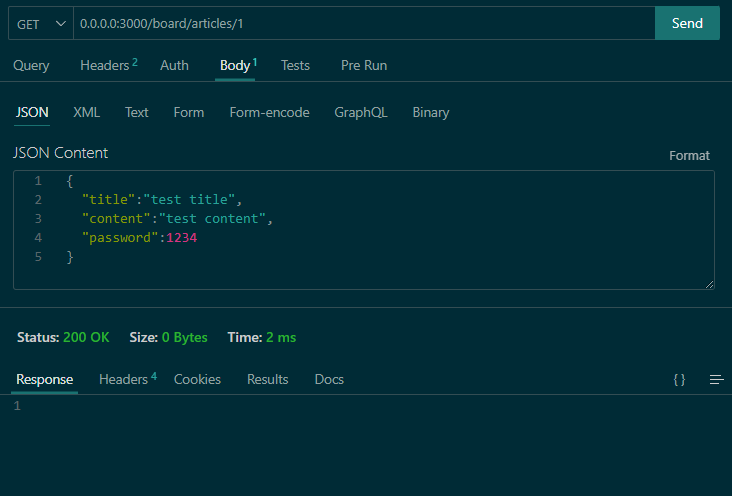Show the Response tab
732x496 pixels.
(x=45, y=379)
